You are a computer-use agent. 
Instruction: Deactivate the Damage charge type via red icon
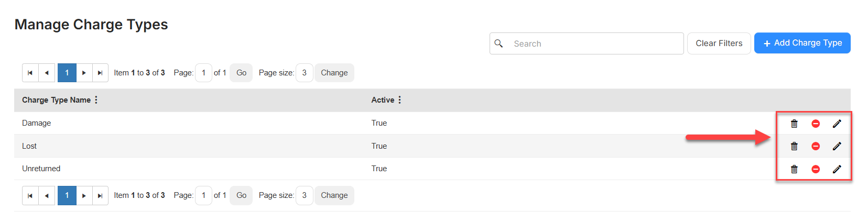[816, 124]
